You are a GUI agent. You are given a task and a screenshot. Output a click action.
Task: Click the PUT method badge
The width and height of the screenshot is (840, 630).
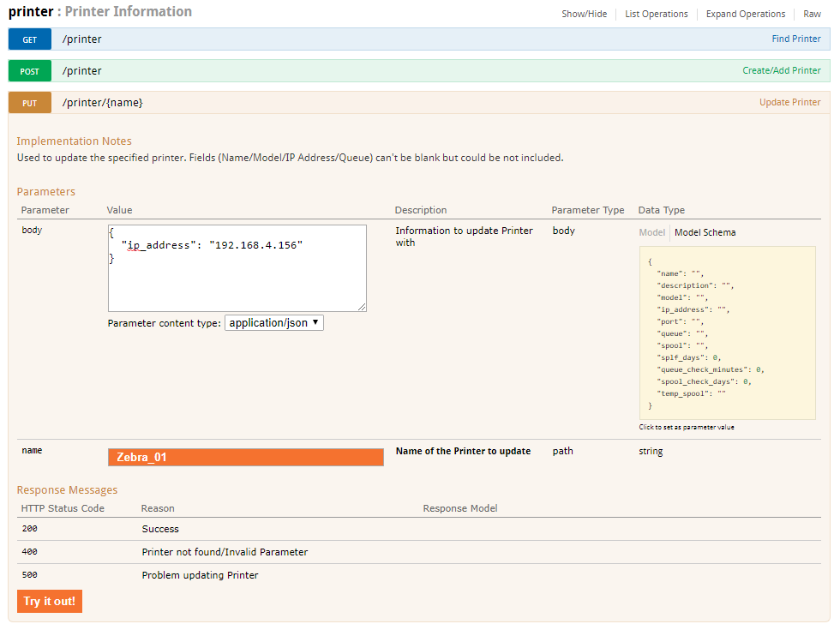click(x=30, y=103)
